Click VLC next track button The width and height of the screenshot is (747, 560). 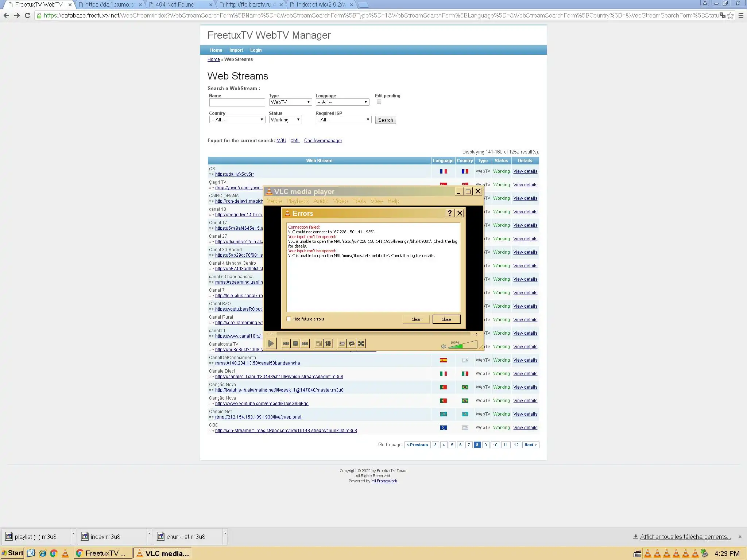tap(305, 343)
